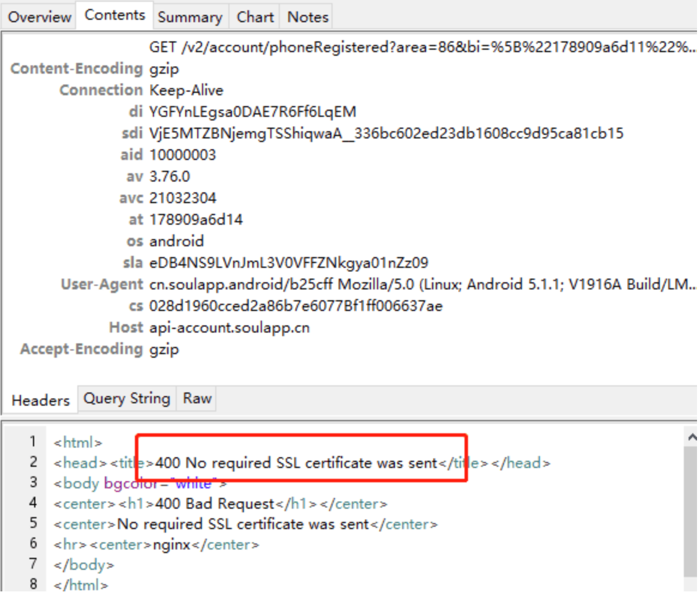This screenshot has width=700, height=598.
Task: Click the gzip value of Accept-Encoding
Action: (164, 349)
